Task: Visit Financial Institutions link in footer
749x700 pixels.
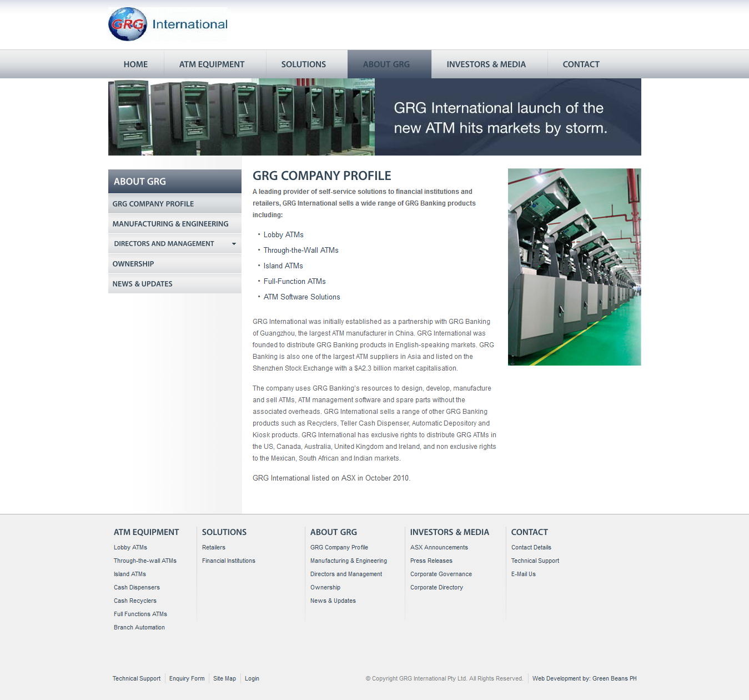Action: (x=229, y=561)
